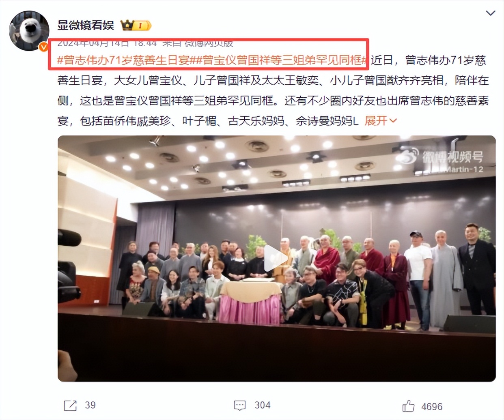Click the chevron next to 展开
Screen dimensions: 504x420
(393, 121)
